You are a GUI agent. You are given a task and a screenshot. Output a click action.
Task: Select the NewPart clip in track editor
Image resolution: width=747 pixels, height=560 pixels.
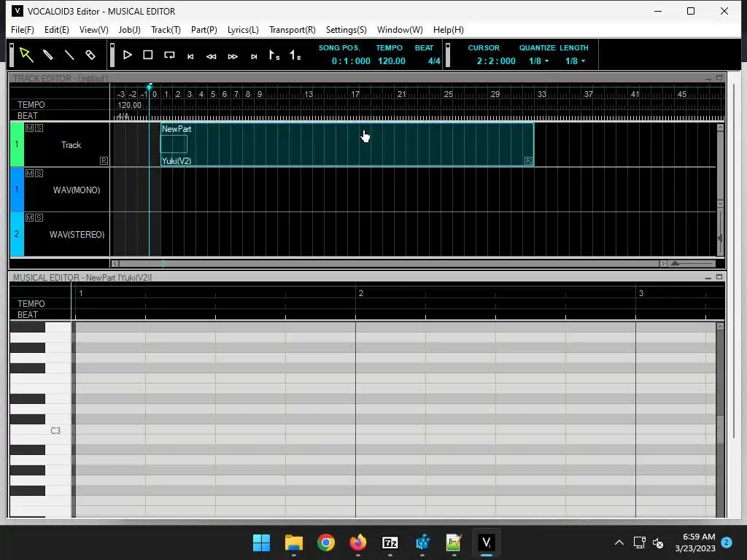coord(347,144)
